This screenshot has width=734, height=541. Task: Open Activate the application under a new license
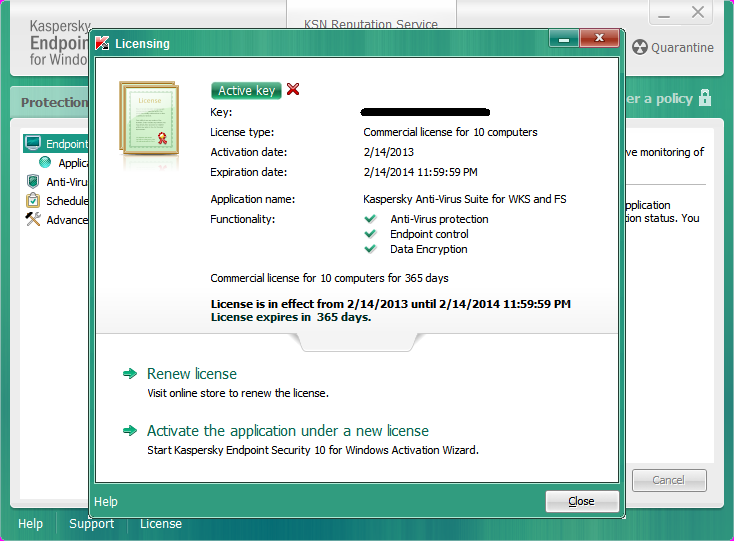coord(288,431)
